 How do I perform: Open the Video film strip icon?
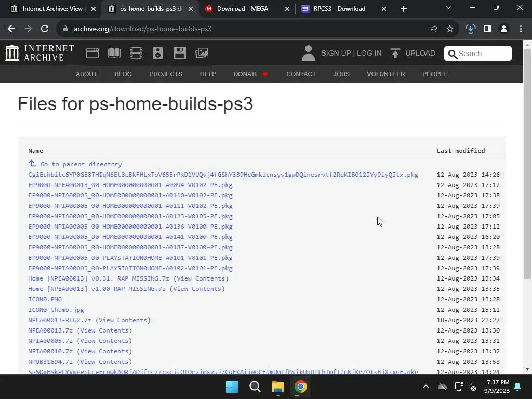136,53
